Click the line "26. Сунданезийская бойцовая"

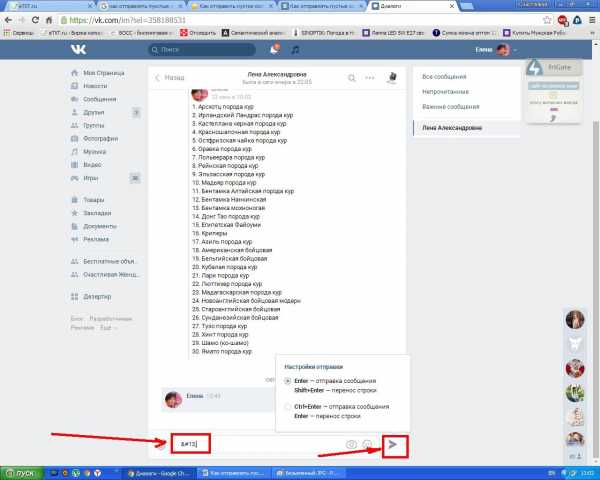click(x=235, y=318)
